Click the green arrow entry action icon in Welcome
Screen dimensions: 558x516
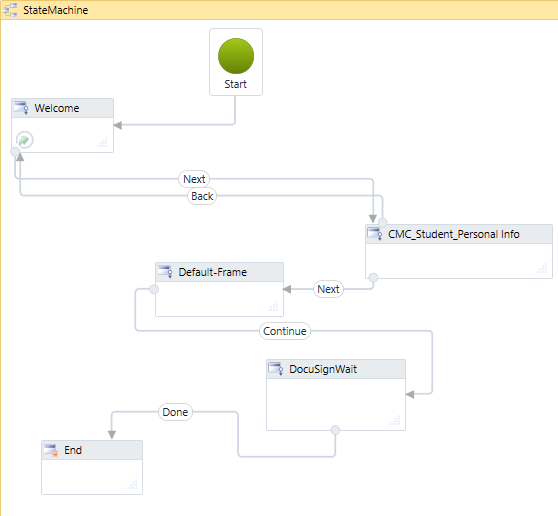point(25,140)
